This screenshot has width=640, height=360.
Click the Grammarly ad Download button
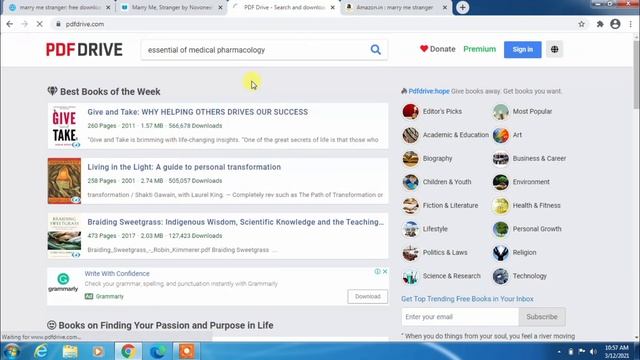coord(367,296)
